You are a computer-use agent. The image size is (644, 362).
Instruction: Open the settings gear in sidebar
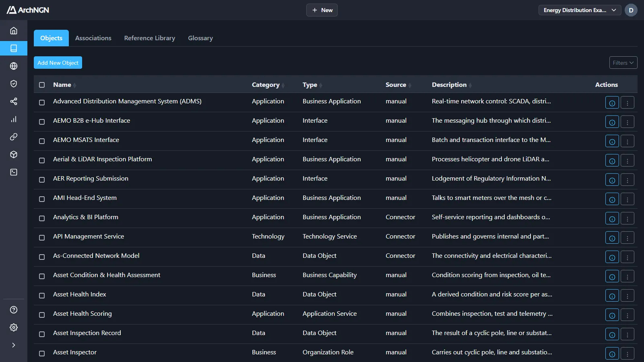[x=14, y=327]
